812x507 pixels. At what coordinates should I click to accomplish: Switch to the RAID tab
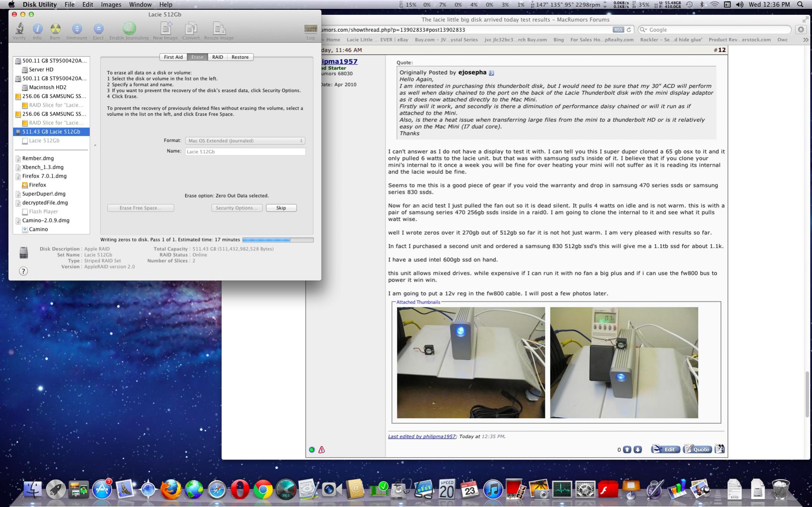point(217,57)
